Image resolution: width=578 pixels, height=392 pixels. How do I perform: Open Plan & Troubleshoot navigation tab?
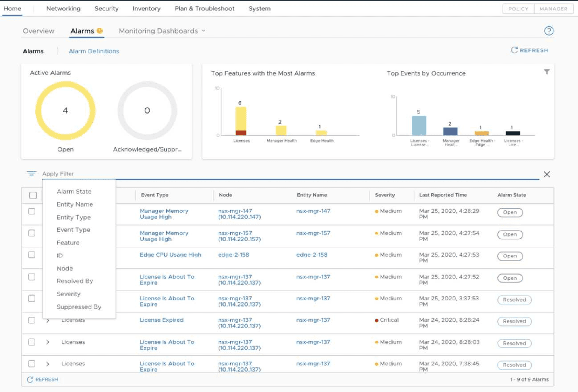(x=205, y=8)
